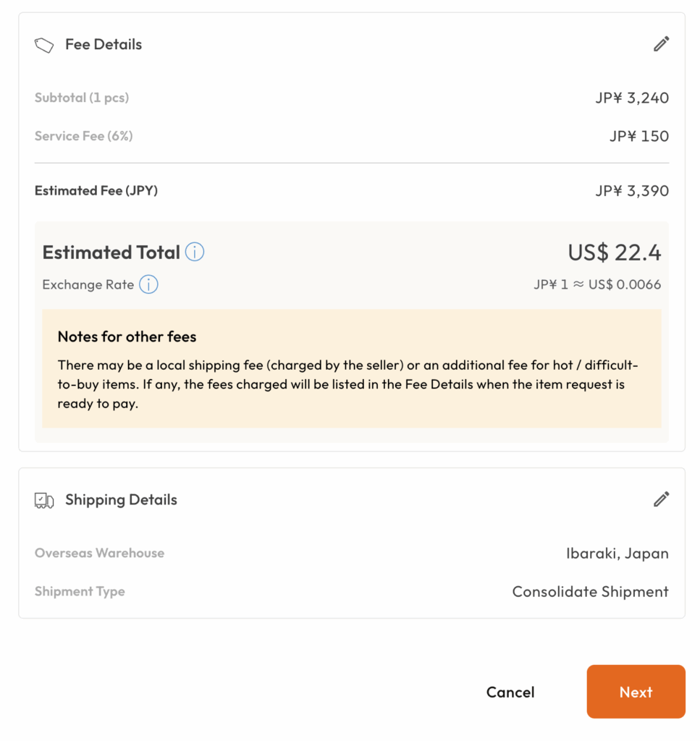Click the Fee Details section heading
700x741 pixels.
[104, 45]
